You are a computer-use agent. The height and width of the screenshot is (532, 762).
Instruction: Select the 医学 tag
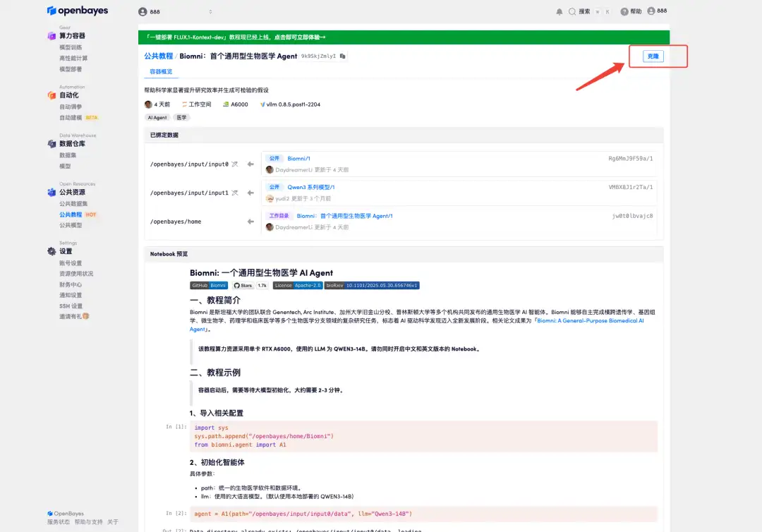pyautogui.click(x=182, y=118)
